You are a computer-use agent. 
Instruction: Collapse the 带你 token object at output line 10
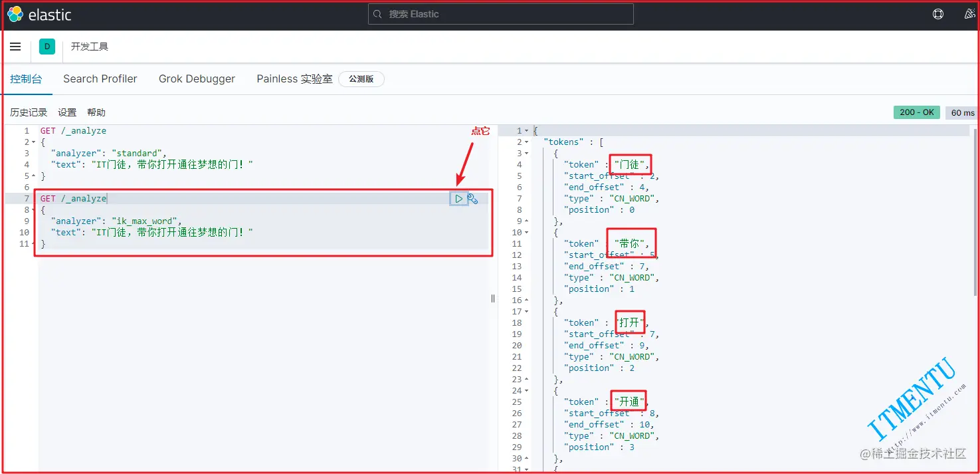click(527, 233)
